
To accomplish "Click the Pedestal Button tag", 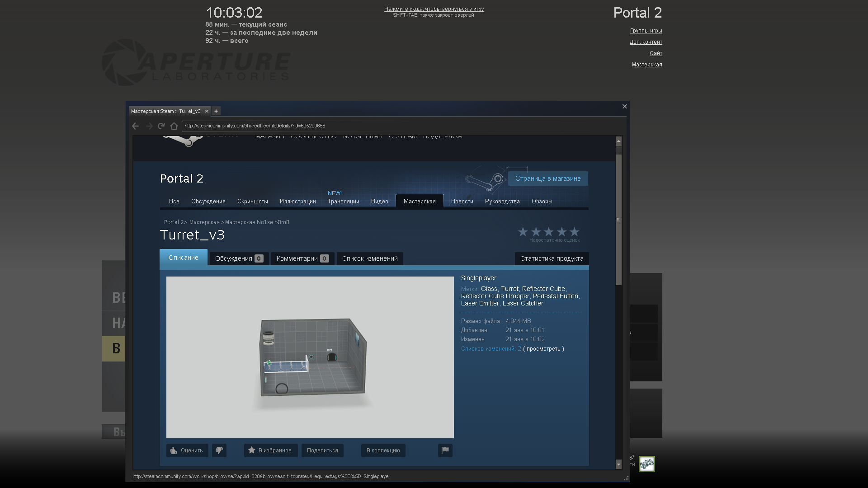I will coord(556,296).
